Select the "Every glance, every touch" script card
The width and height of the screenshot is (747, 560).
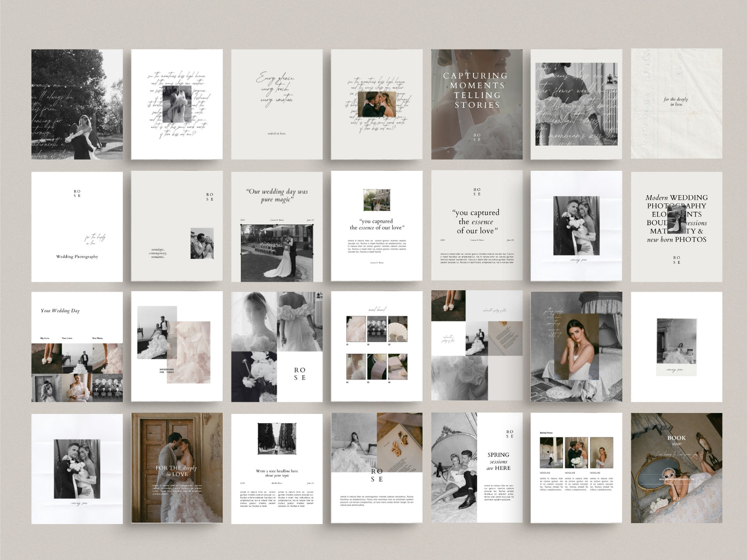(277, 105)
